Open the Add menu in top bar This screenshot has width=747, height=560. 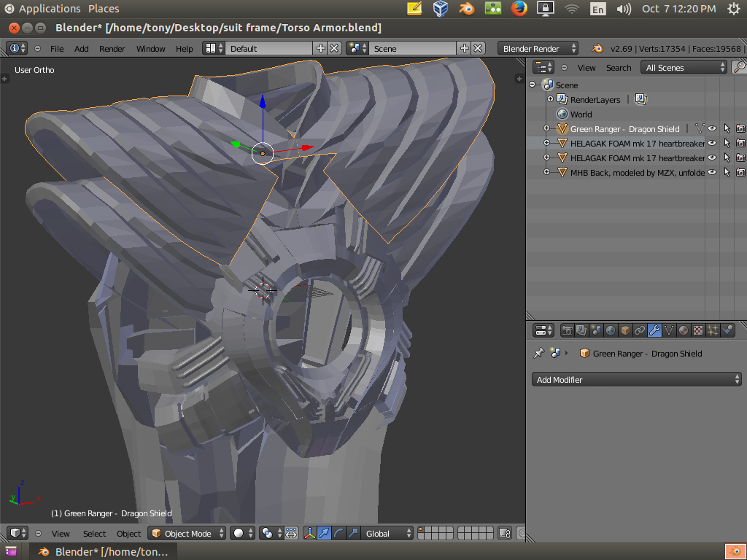(82, 49)
